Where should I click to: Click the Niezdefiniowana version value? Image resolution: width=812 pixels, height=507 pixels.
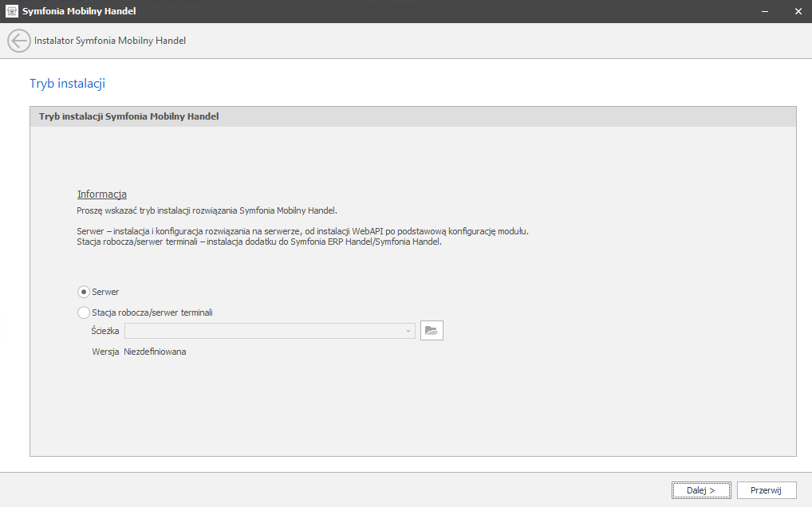pyautogui.click(x=155, y=352)
